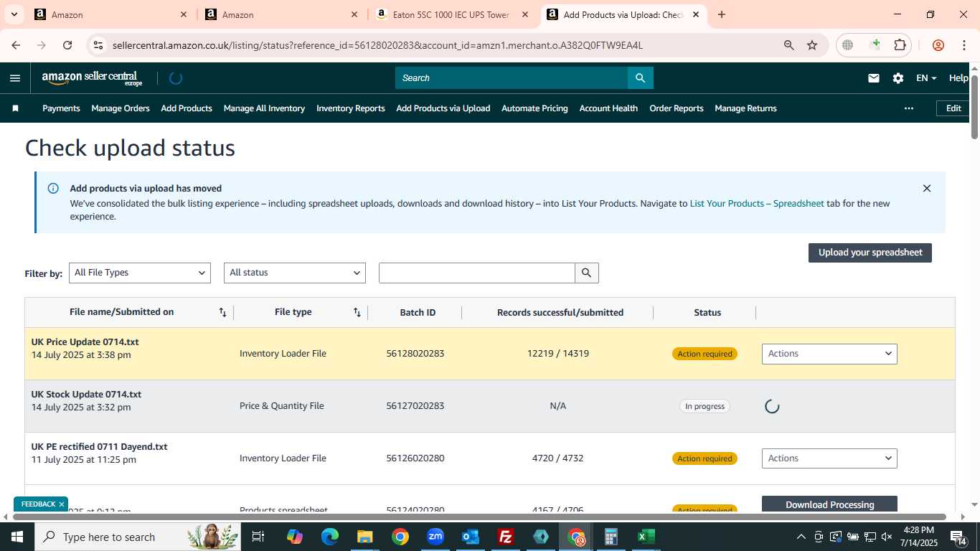Dismiss the info banner with X
The height and width of the screenshot is (551, 980).
coord(927,189)
